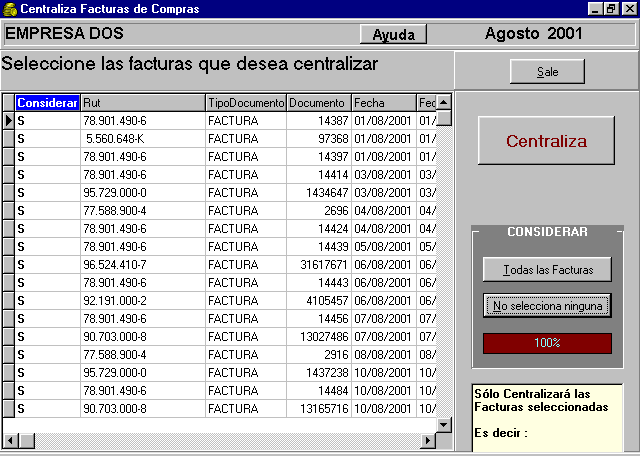Select row selector for document 14484
The height and width of the screenshot is (456, 640).
point(9,391)
